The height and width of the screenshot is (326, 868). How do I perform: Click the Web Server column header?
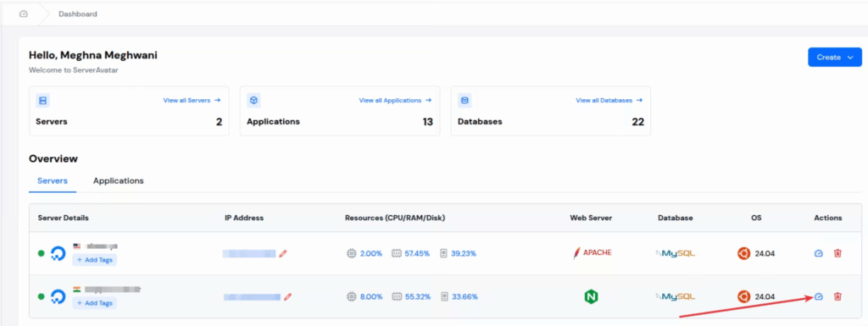tap(591, 218)
